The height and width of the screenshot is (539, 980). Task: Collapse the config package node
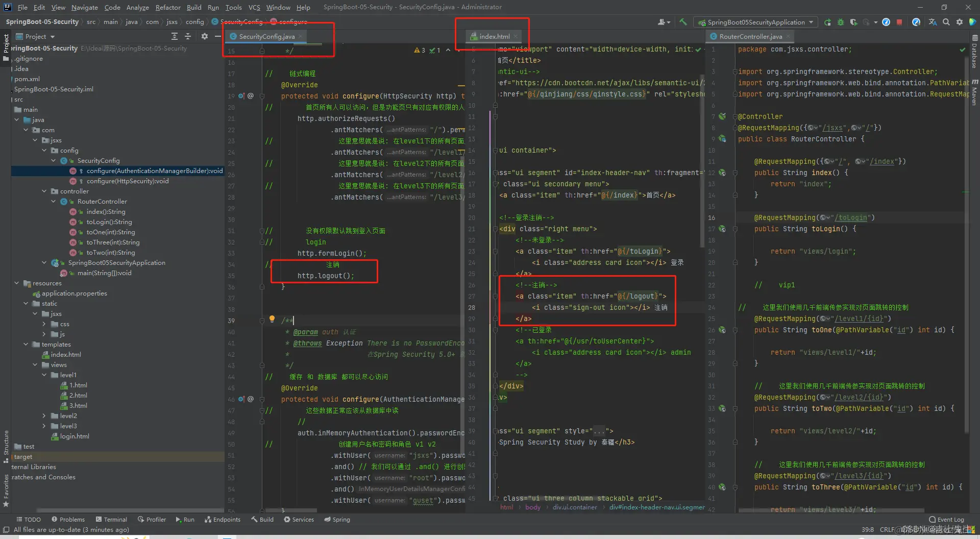tap(44, 151)
